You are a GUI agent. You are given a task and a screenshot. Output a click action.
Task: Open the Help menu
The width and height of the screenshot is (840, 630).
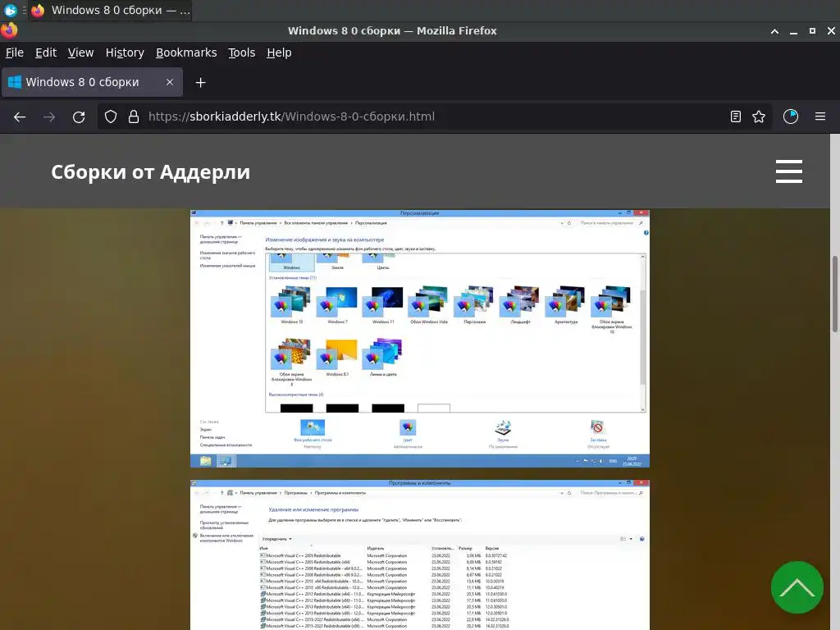click(279, 52)
